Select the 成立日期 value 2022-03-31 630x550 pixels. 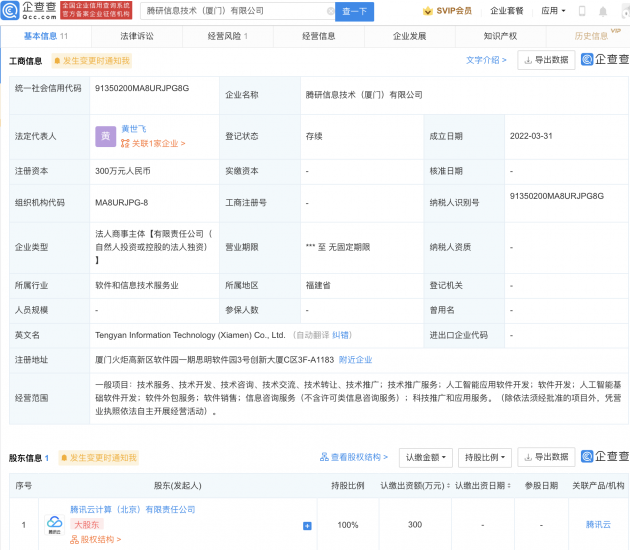click(531, 136)
